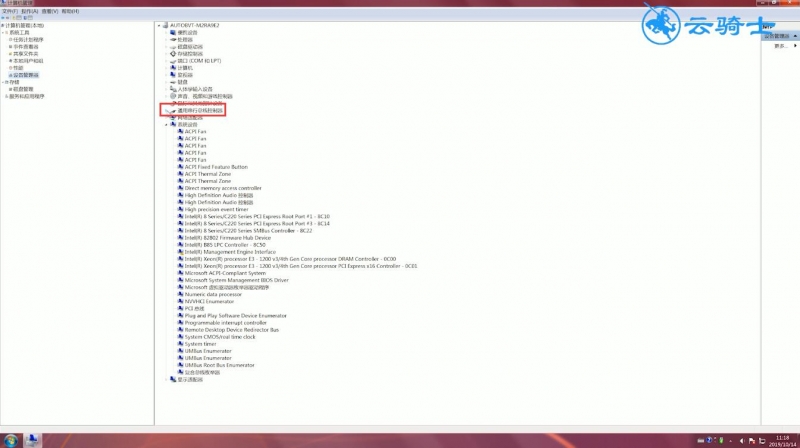The height and width of the screenshot is (448, 800).
Task: Click the 监视器 category icon
Action: pos(173,75)
